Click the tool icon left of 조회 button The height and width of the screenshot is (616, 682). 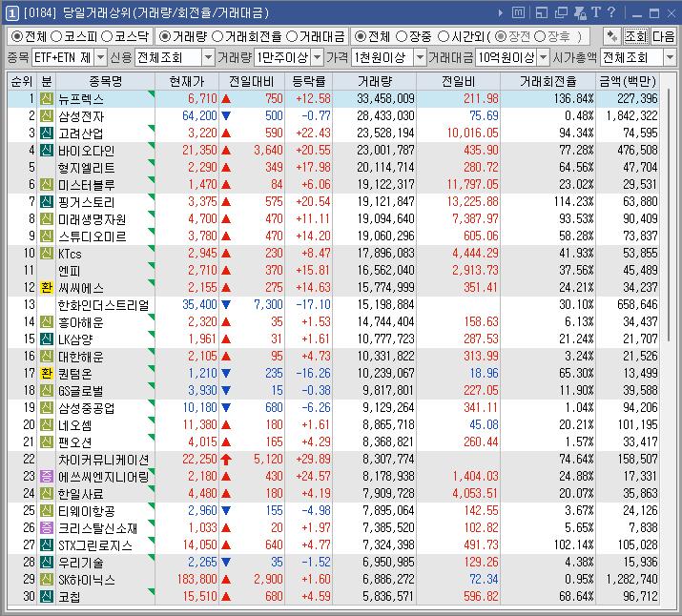pos(612,36)
